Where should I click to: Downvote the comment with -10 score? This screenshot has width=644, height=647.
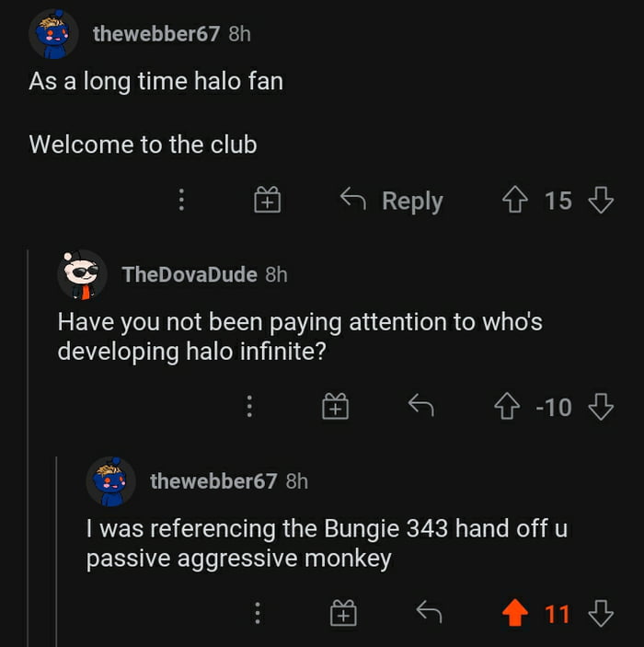(601, 407)
